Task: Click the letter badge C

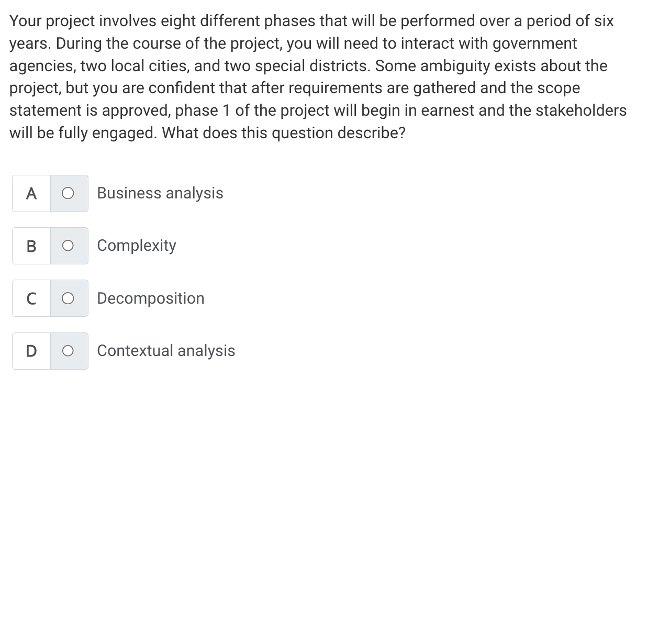Action: coord(31,298)
